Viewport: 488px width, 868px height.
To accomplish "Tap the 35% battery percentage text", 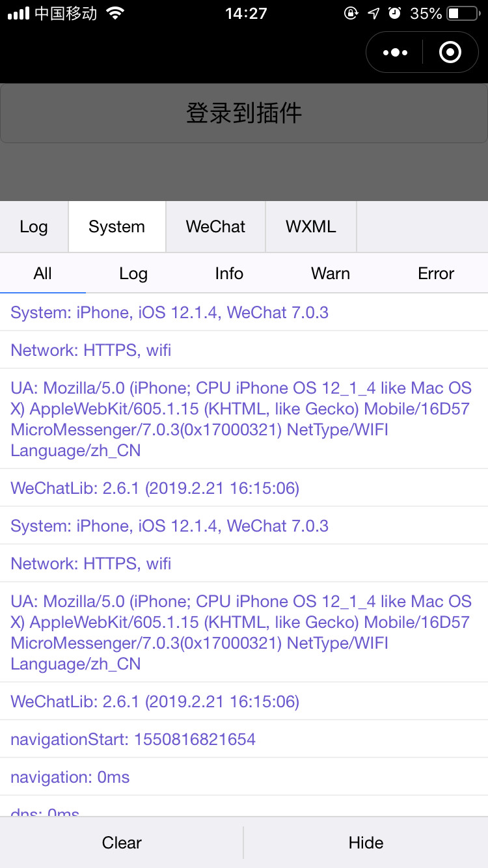I will (x=426, y=13).
